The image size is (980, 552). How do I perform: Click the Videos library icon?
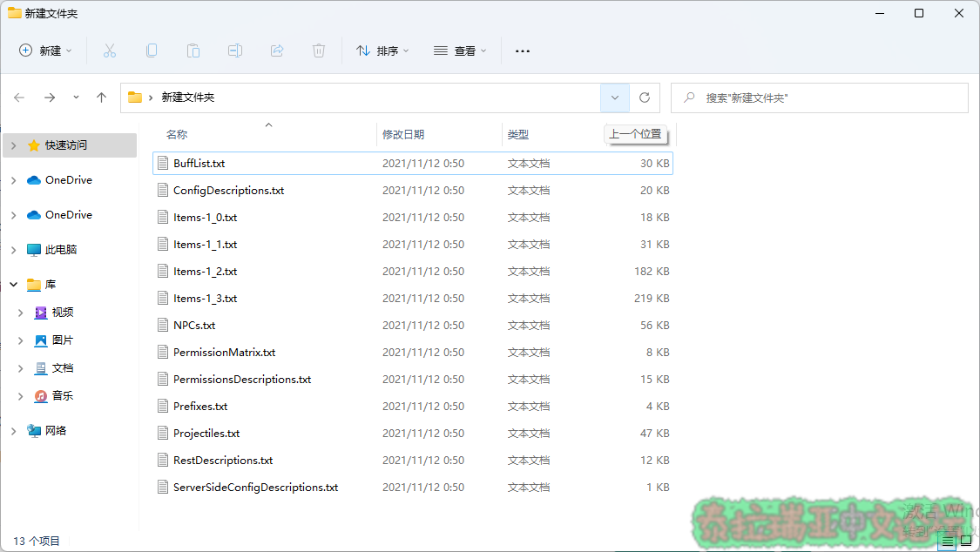click(x=41, y=313)
